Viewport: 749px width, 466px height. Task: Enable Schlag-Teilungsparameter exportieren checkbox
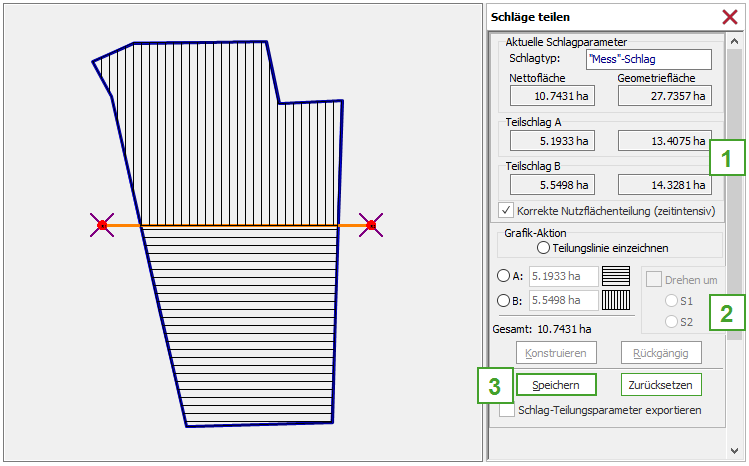(x=507, y=410)
